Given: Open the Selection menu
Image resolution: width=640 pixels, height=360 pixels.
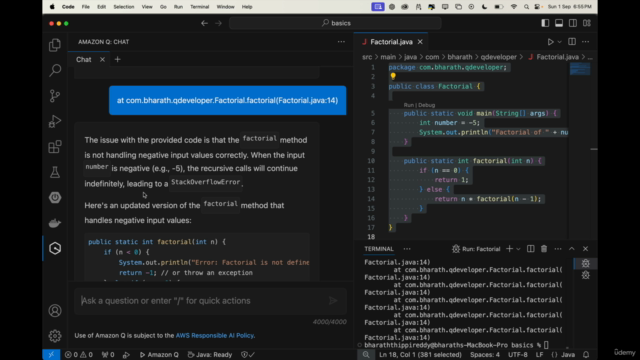Looking at the screenshot, I should click(124, 7).
